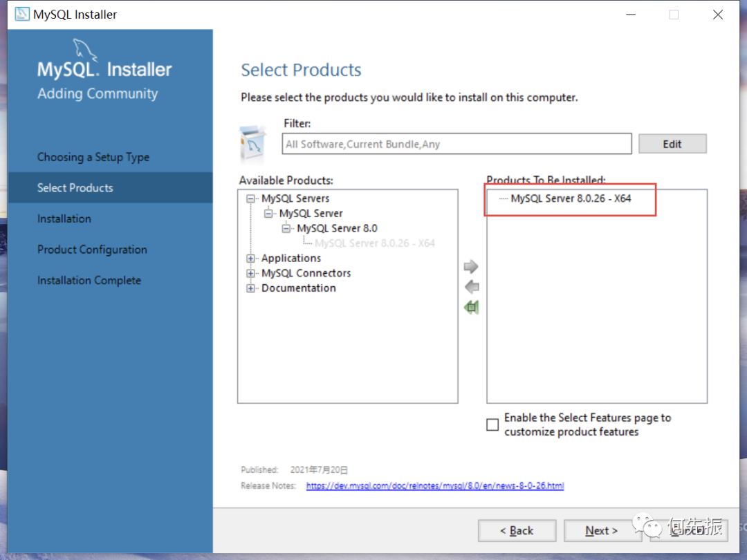Click the double-left arrow to remove all products
This screenshot has width=747, height=560.
click(471, 307)
